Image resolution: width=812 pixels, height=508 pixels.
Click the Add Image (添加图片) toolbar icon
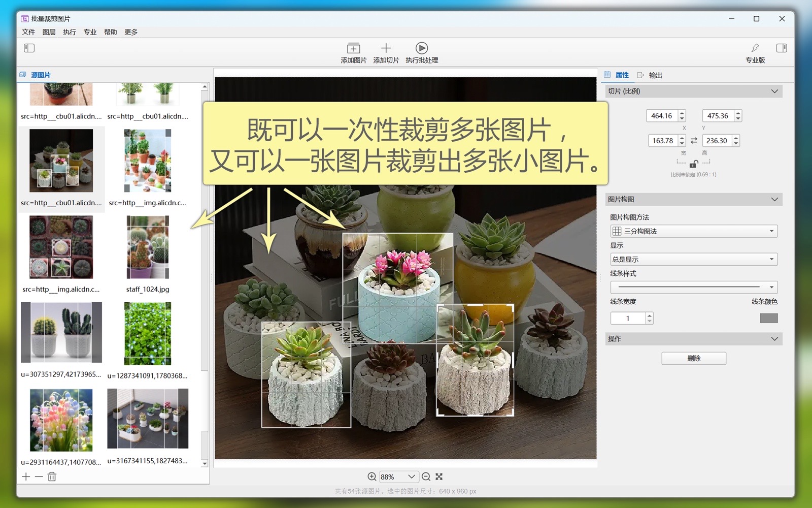coord(353,49)
